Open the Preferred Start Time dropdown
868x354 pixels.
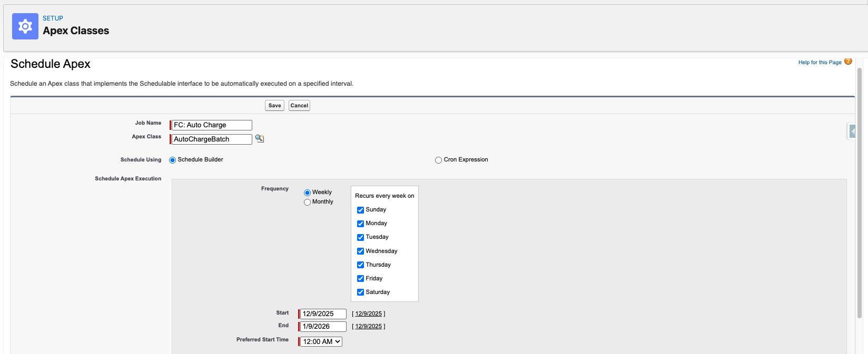click(321, 342)
